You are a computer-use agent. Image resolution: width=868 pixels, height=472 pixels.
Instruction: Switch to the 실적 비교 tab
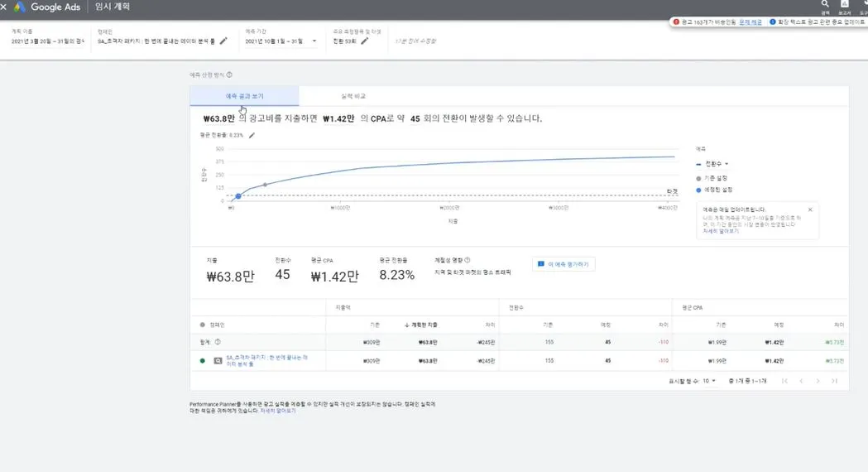[353, 96]
